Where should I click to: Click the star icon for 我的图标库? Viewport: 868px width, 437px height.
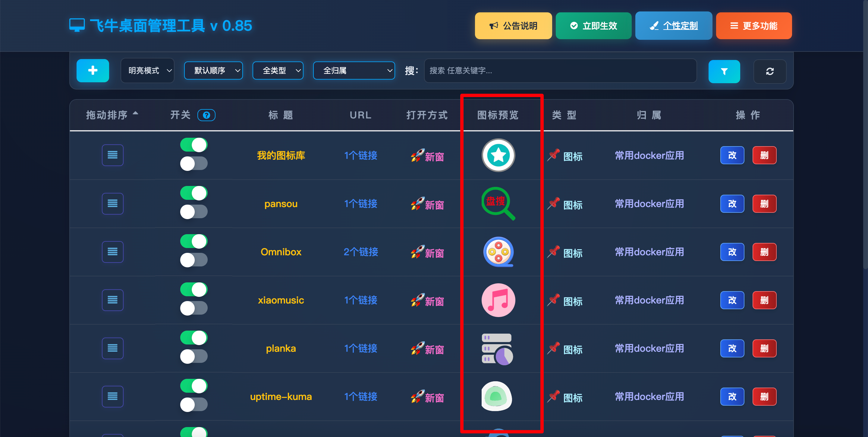point(498,155)
